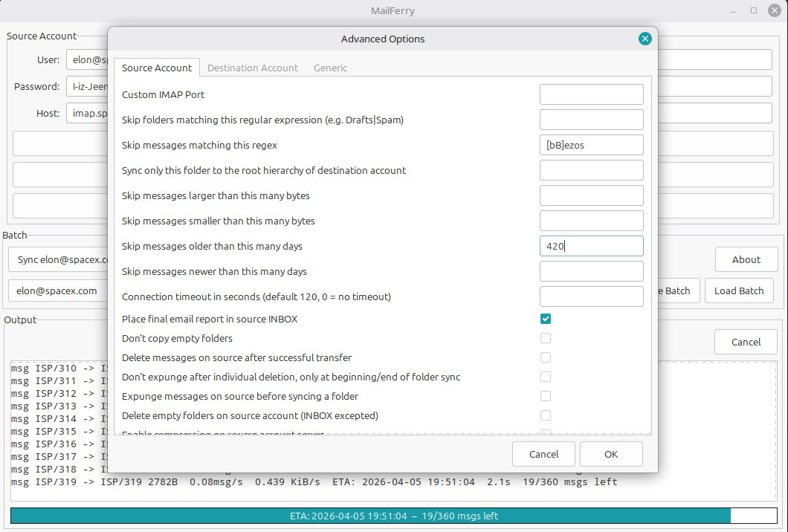
Task: Focus the connection timeout seconds field
Action: point(591,296)
